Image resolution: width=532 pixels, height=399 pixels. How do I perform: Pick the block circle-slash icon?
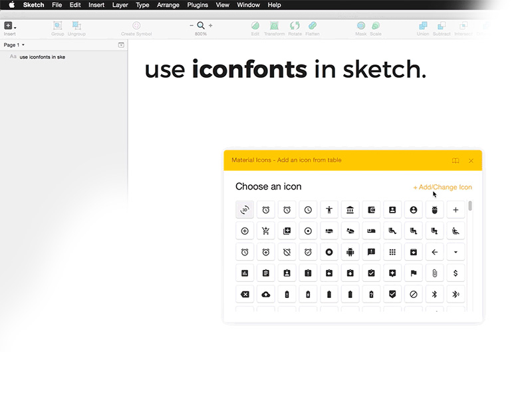point(413,294)
